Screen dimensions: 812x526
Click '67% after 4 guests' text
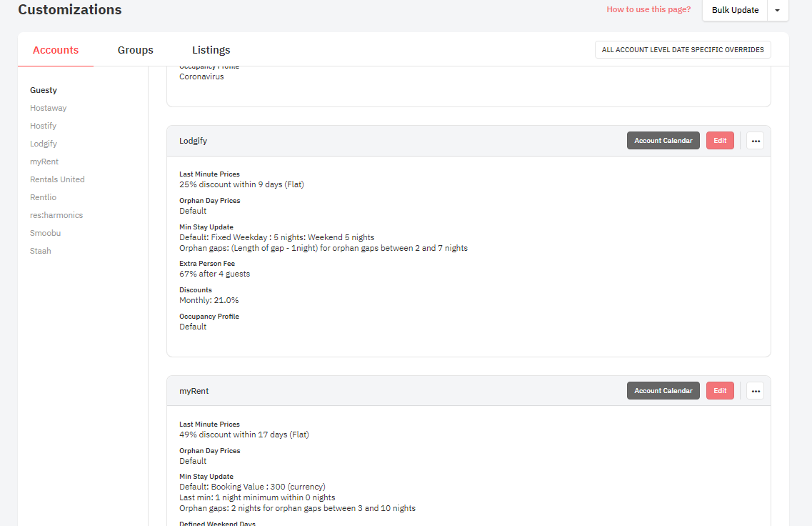coord(214,274)
